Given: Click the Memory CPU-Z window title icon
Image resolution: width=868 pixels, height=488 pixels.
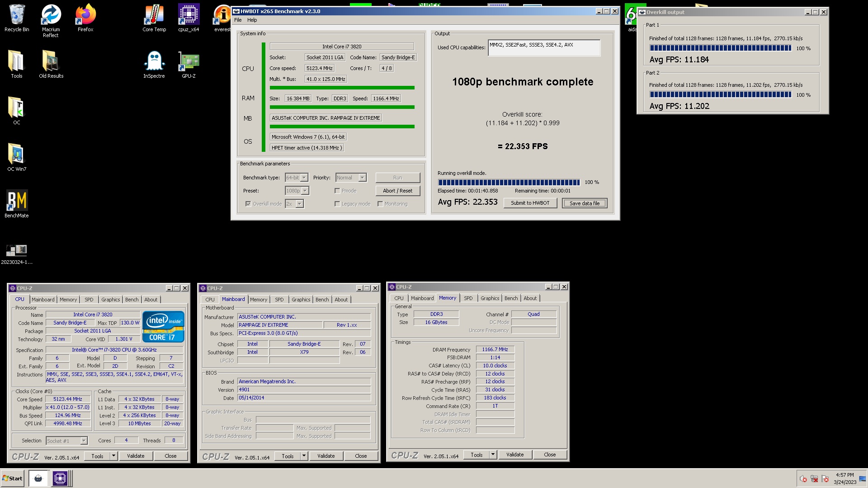Looking at the screenshot, I should tap(392, 287).
